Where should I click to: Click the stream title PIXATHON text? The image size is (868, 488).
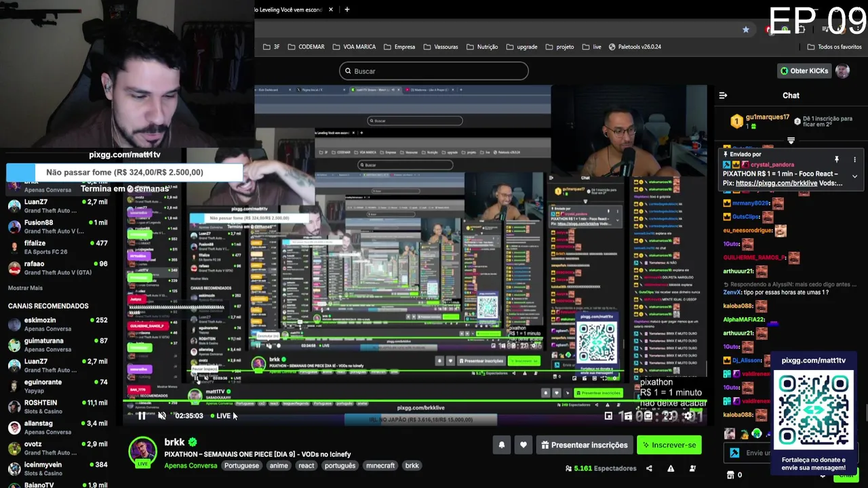coord(257,455)
